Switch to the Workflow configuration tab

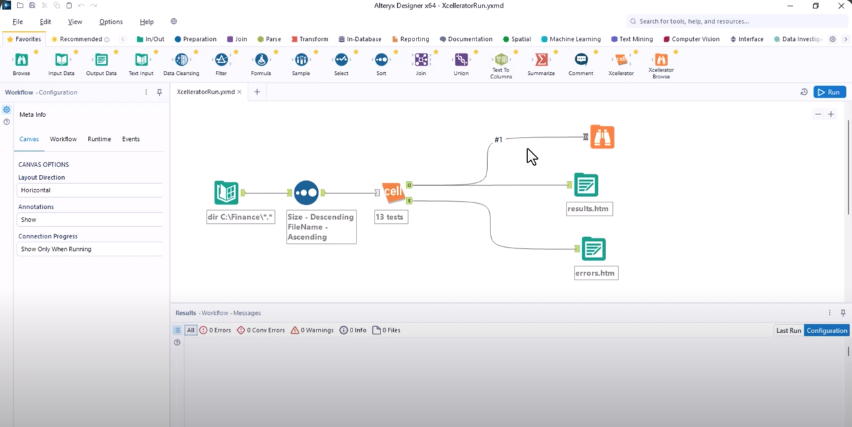pyautogui.click(x=63, y=139)
